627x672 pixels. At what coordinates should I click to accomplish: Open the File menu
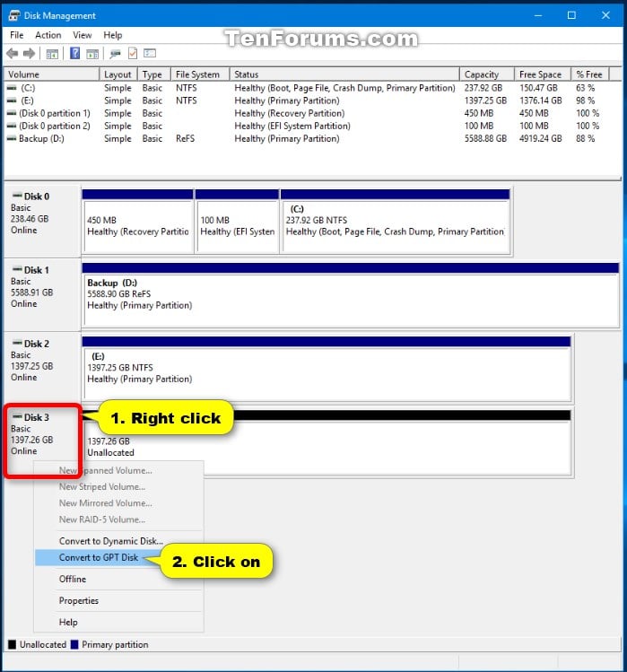click(x=17, y=35)
